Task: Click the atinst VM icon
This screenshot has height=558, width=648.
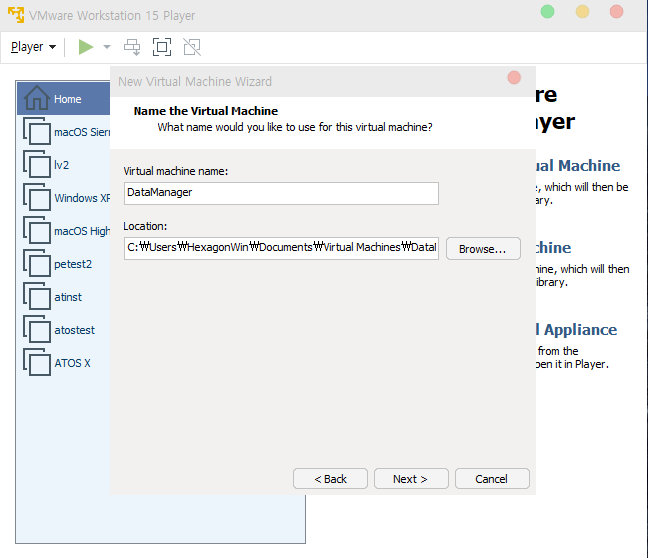Action: 37,296
